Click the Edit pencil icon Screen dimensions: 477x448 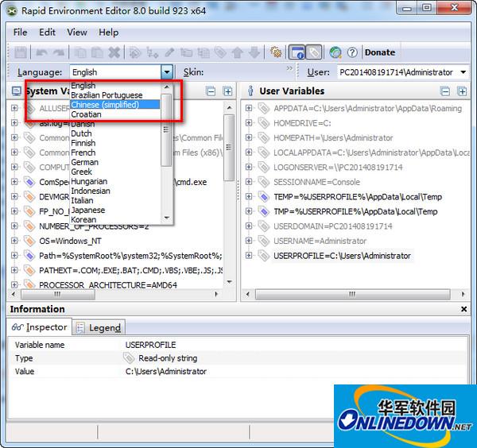point(169,52)
